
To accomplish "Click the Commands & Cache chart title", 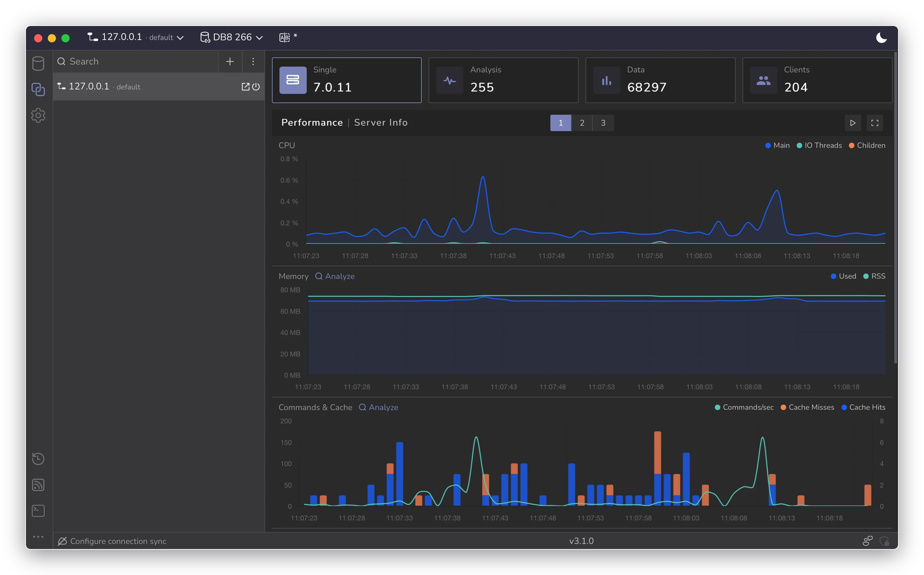I will pyautogui.click(x=315, y=407).
